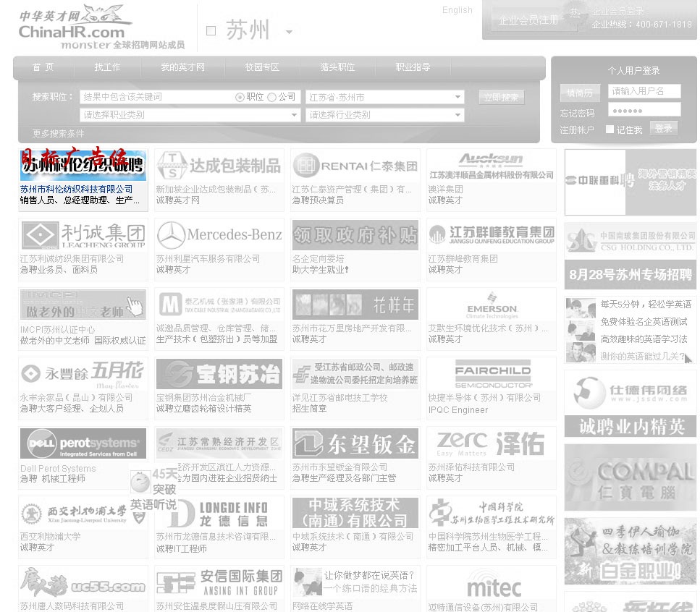Screen dimensions: 700x612
Task: Open the LONGDE INFO 龙德信息 logo
Action: (x=219, y=513)
